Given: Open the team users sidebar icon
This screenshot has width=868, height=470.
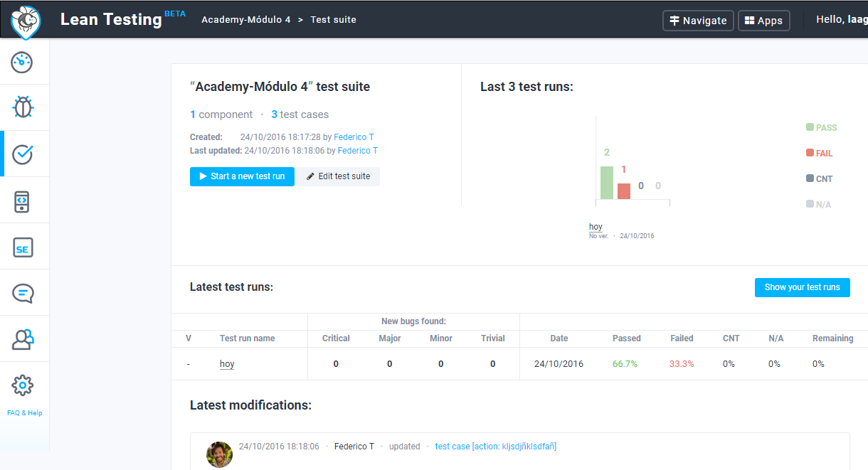Looking at the screenshot, I should pyautogui.click(x=23, y=339).
